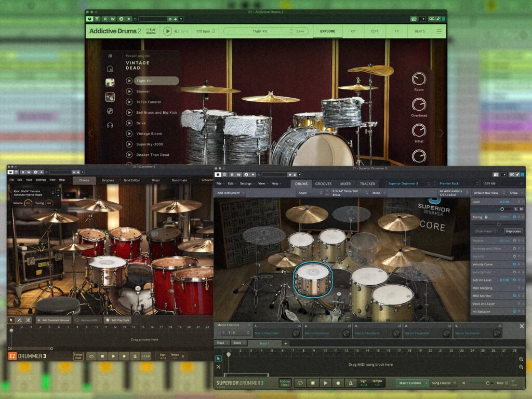532x399 pixels.
Task: Toggle MIDI Monitor power button
Action: coord(515,296)
